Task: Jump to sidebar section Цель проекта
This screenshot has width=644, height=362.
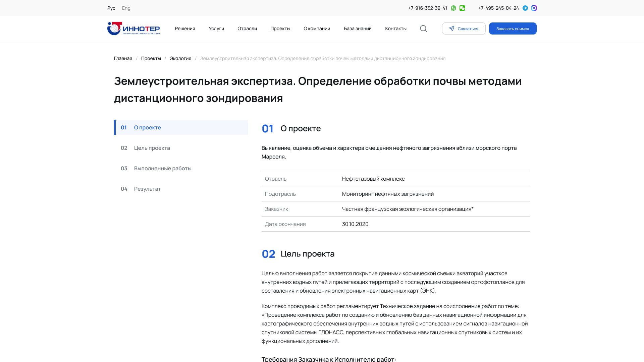Action: tap(181, 148)
